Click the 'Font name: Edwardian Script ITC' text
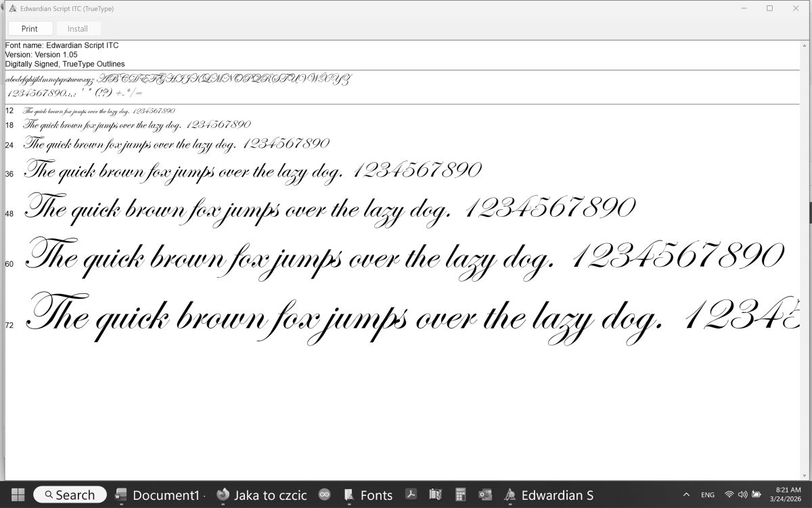The image size is (812, 508). click(62, 45)
